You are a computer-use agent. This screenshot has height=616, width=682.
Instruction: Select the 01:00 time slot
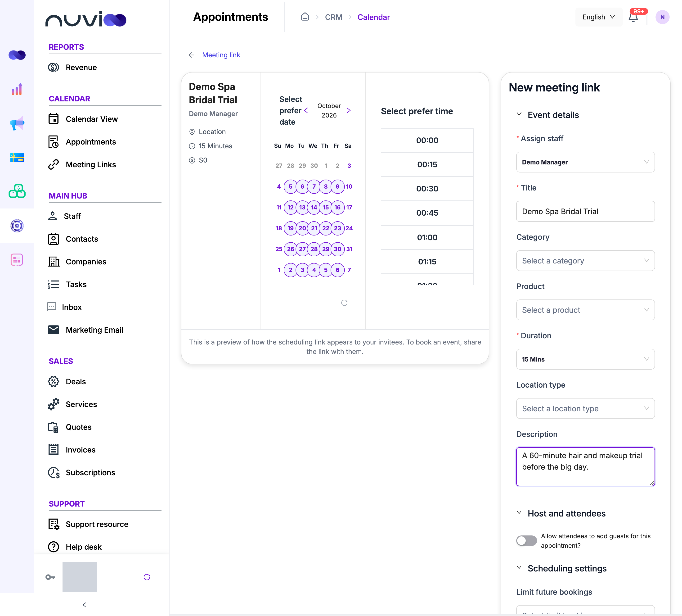point(427,237)
